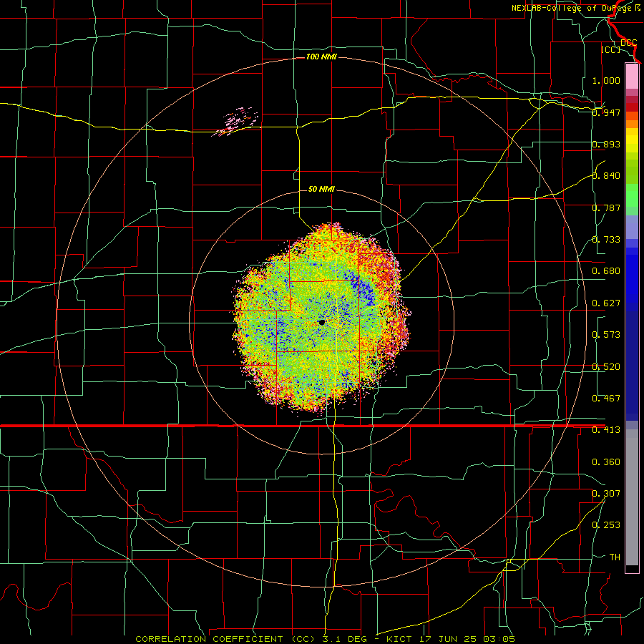This screenshot has width=644, height=644.
Task: Click the pink color band atop the legend
Action: (632, 76)
